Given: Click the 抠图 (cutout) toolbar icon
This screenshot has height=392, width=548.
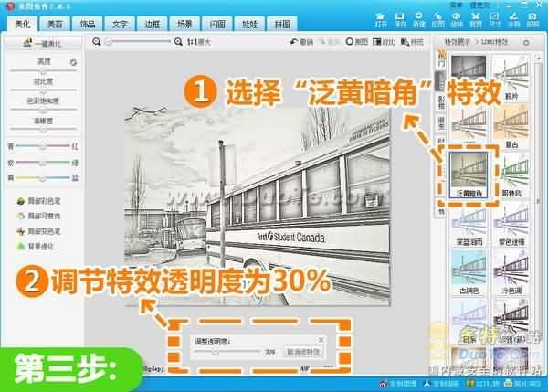Looking at the screenshot, I should tap(437, 20).
